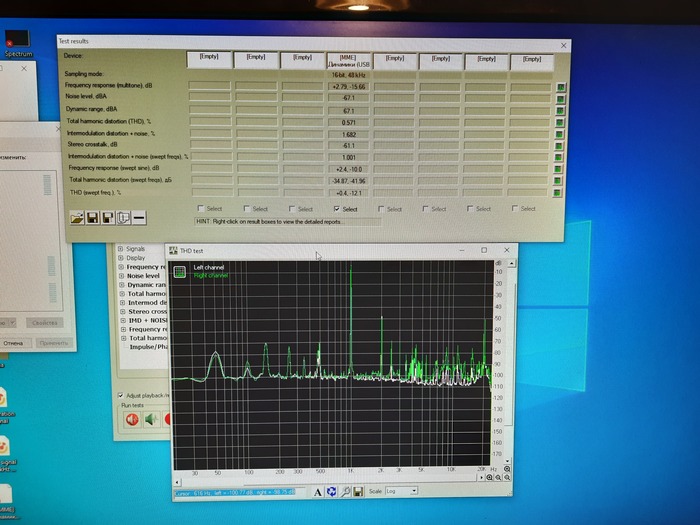This screenshot has height=525, width=700.
Task: Click first Empty device slot button
Action: tap(209, 60)
